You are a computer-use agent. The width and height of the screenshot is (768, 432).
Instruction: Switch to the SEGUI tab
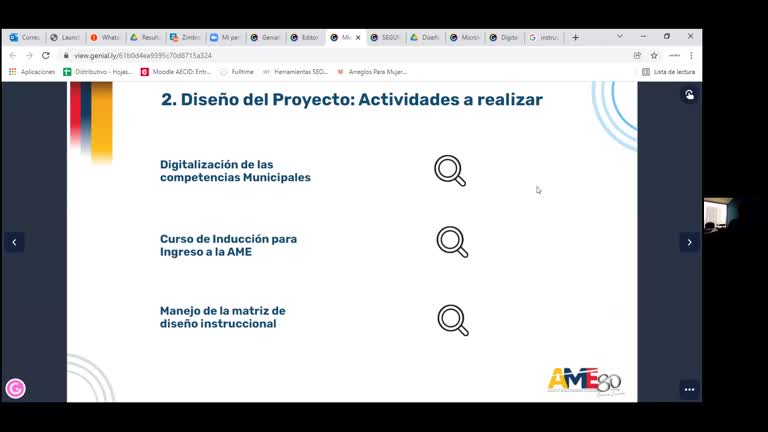click(385, 37)
